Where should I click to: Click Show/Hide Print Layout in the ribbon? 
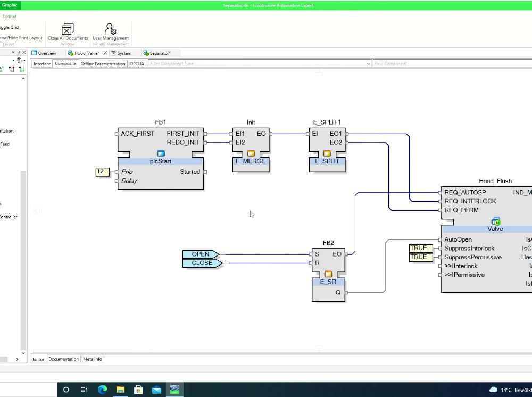[21, 38]
